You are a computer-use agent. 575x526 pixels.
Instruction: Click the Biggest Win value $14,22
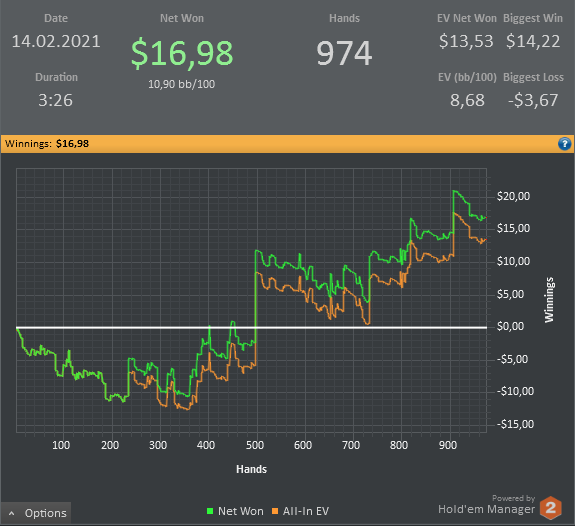(533, 41)
